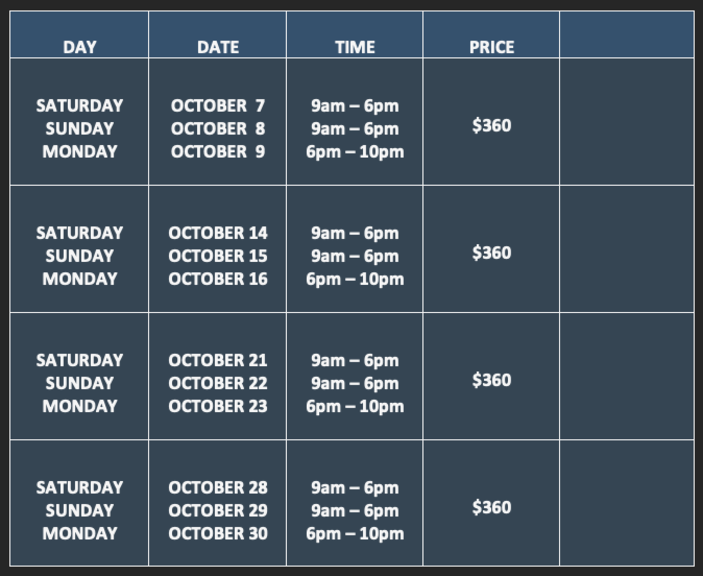Click the empty last column header
The height and width of the screenshot is (576, 703).
[627, 35]
